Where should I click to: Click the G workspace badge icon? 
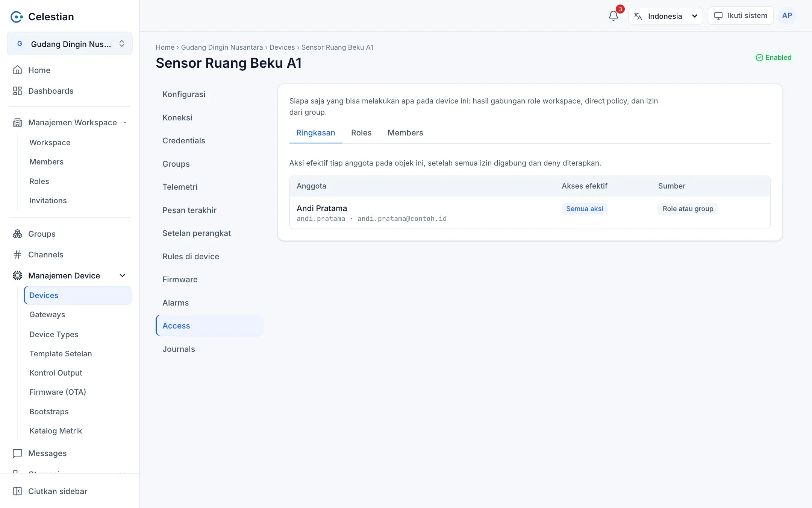point(20,44)
